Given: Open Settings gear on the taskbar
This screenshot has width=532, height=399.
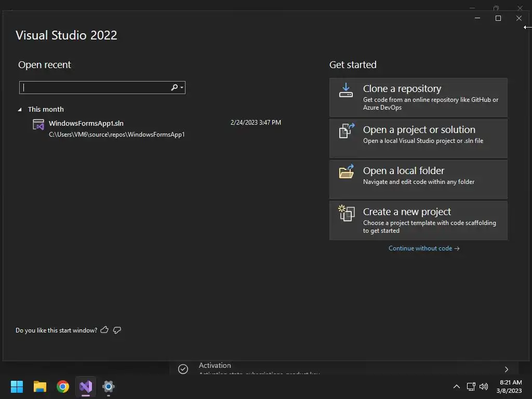Looking at the screenshot, I should coord(109,387).
